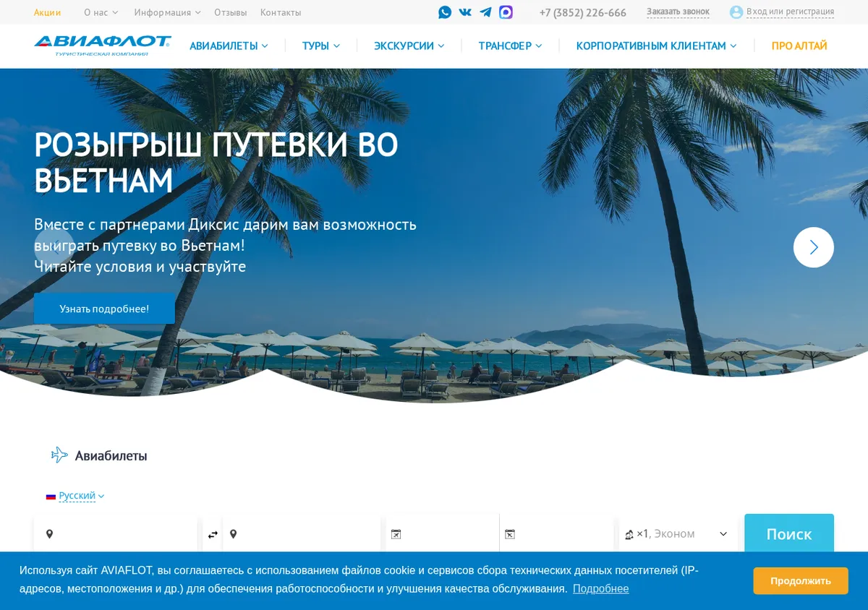Open the Отзывы page
This screenshot has height=610, width=868.
click(x=230, y=12)
